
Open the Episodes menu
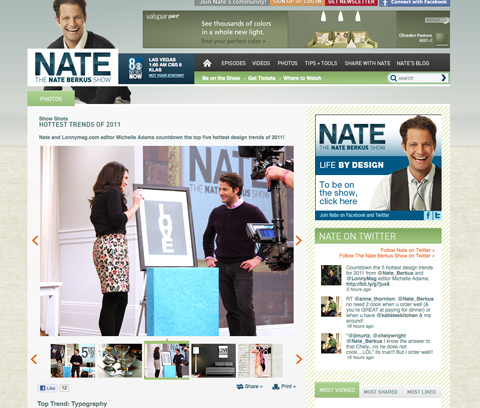(x=233, y=63)
